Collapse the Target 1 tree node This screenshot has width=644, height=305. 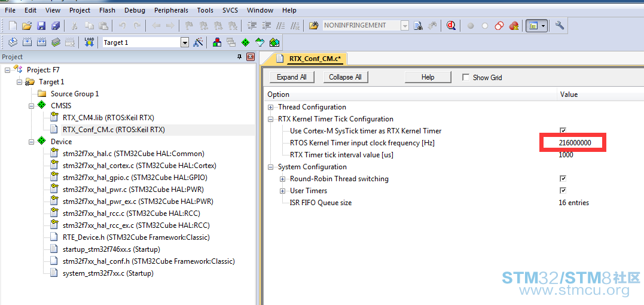click(x=19, y=82)
